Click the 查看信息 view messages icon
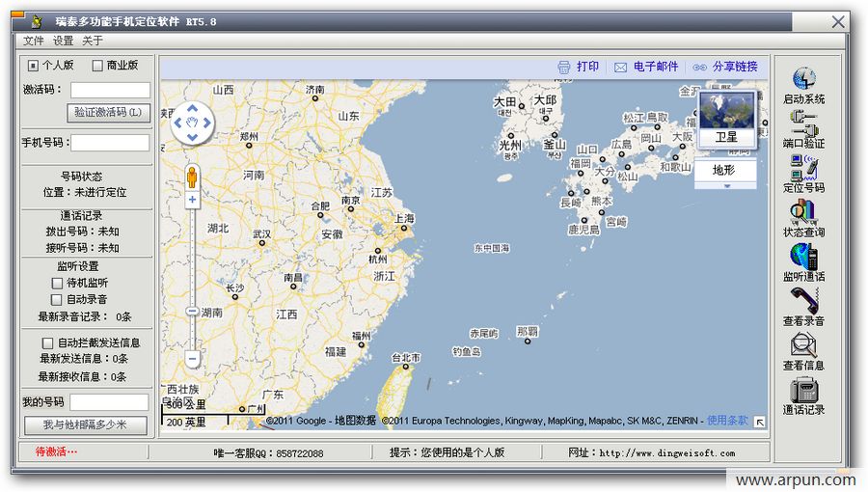 tap(803, 345)
